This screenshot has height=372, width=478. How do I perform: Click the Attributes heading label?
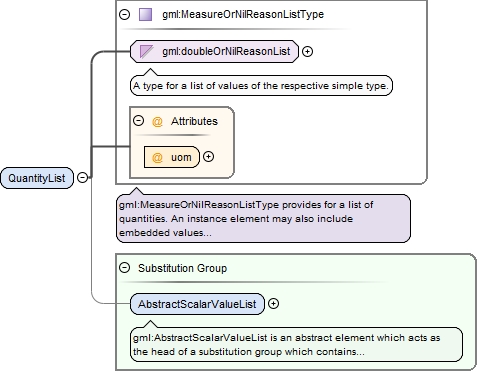[194, 121]
